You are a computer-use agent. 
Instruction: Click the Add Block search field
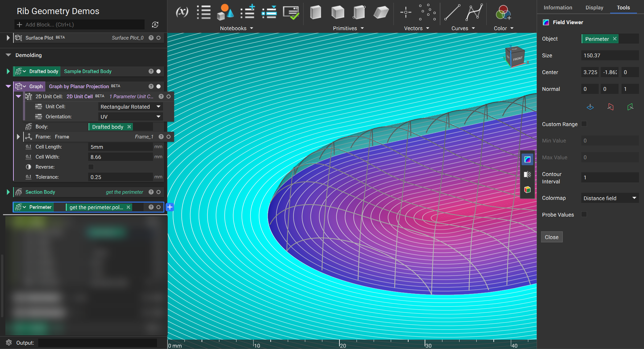[79, 24]
